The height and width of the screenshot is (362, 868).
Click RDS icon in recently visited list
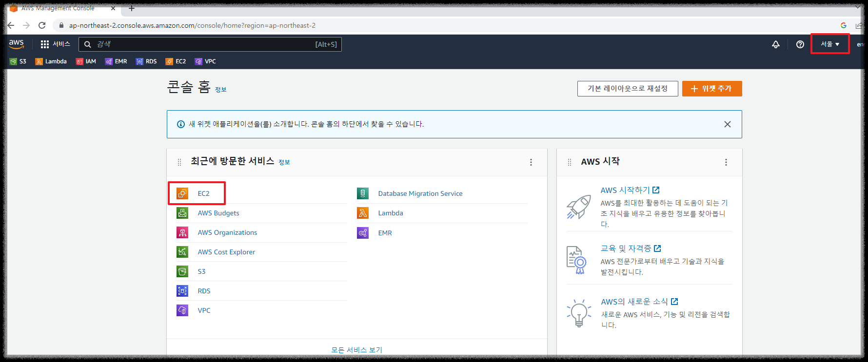(182, 291)
